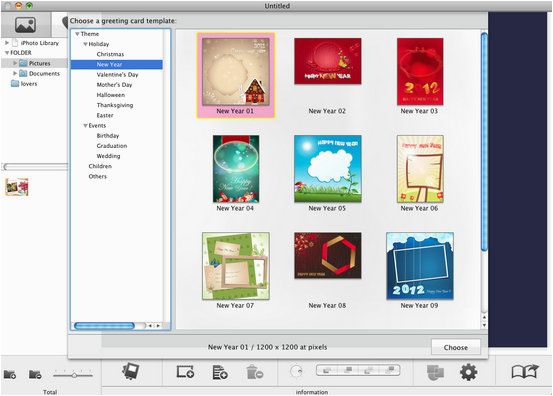The height and width of the screenshot is (396, 553).
Task: Click the trash delete icon
Action: click(x=254, y=372)
